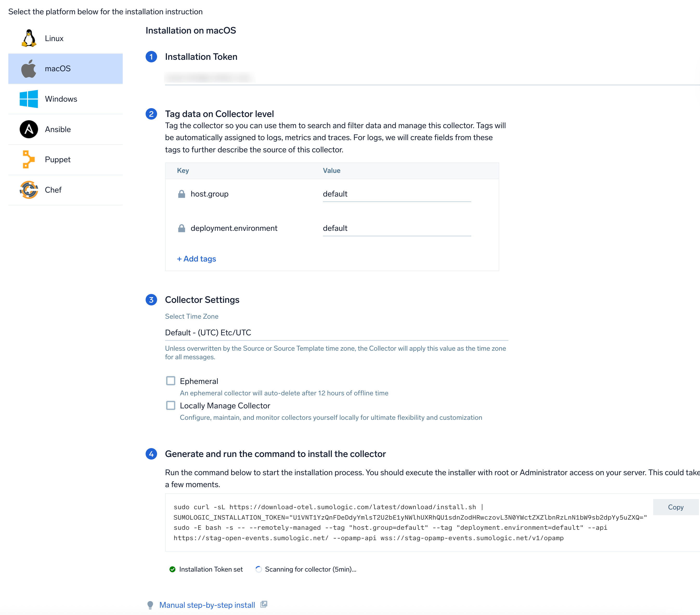The width and height of the screenshot is (700, 615).
Task: Click the Linux penguin icon
Action: (x=29, y=38)
